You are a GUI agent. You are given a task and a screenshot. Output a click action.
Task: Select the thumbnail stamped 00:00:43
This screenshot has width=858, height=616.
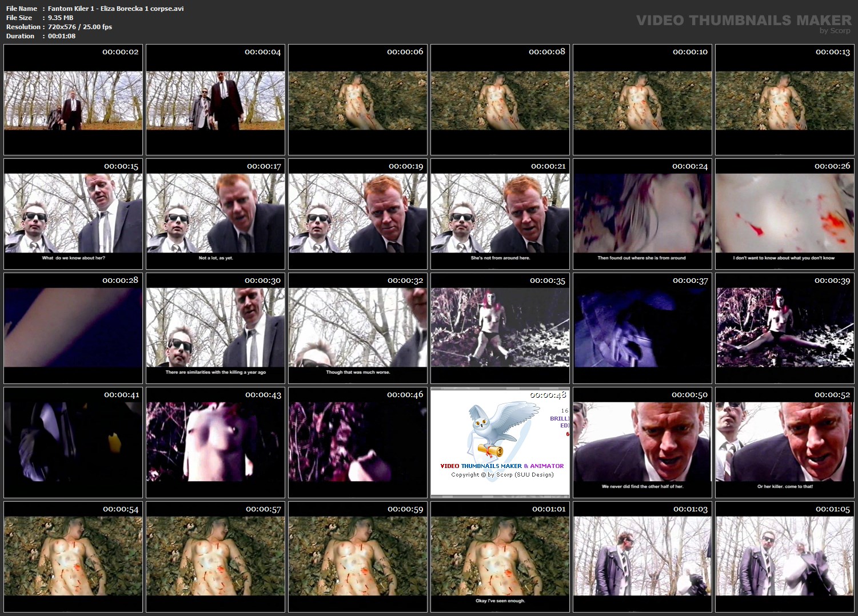[216, 443]
